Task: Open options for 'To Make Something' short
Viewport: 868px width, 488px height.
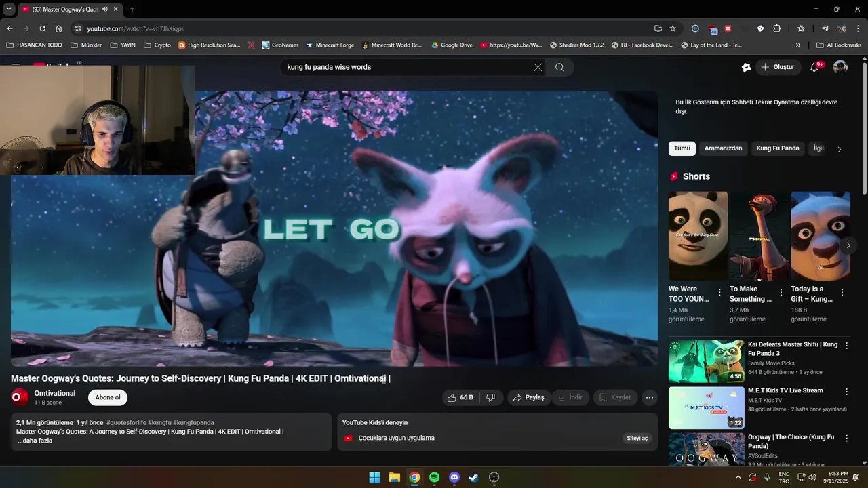Action: tap(781, 293)
